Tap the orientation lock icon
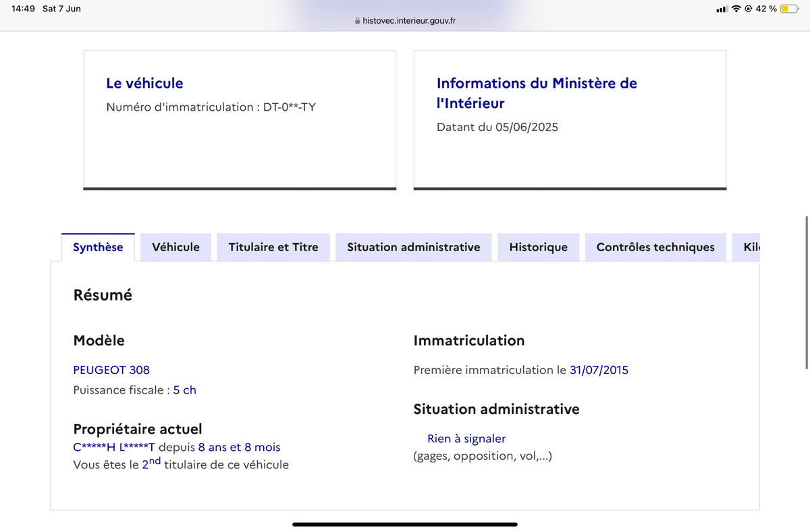Viewport: 810px width, 532px height. 749,9
